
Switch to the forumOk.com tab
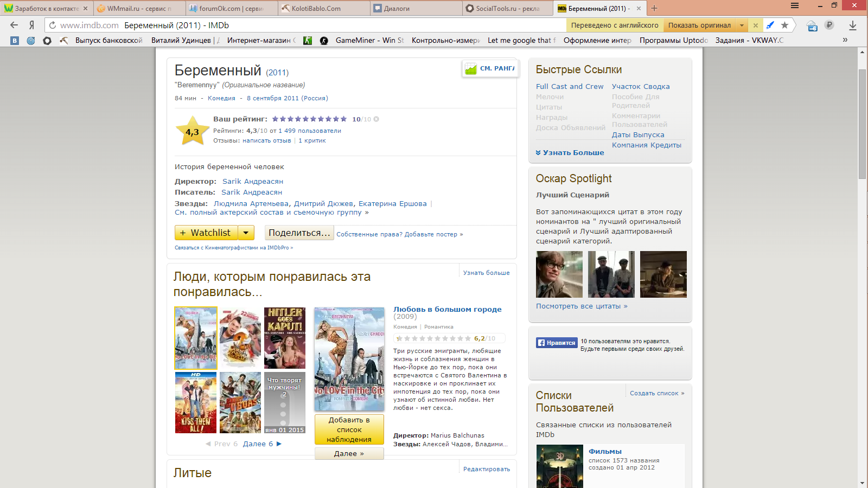(x=232, y=8)
